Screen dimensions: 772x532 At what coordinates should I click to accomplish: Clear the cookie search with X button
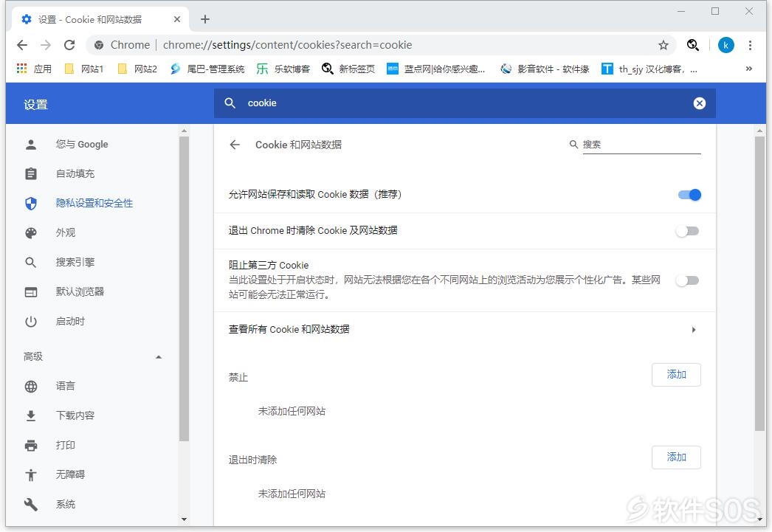coord(699,103)
